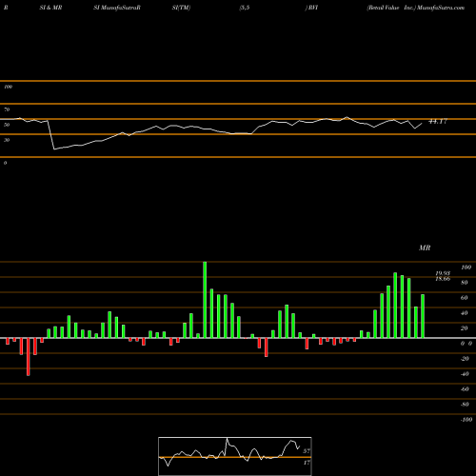This screenshot has height=476, width=476.
Task: Click the MR axis label 100 at right
Action: [x=466, y=268]
